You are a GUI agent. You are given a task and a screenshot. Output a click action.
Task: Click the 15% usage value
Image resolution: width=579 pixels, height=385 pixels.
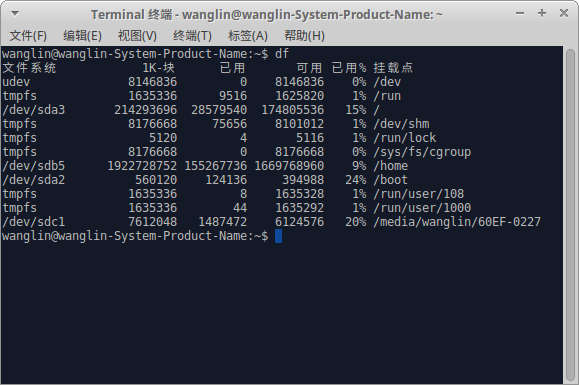click(x=356, y=110)
